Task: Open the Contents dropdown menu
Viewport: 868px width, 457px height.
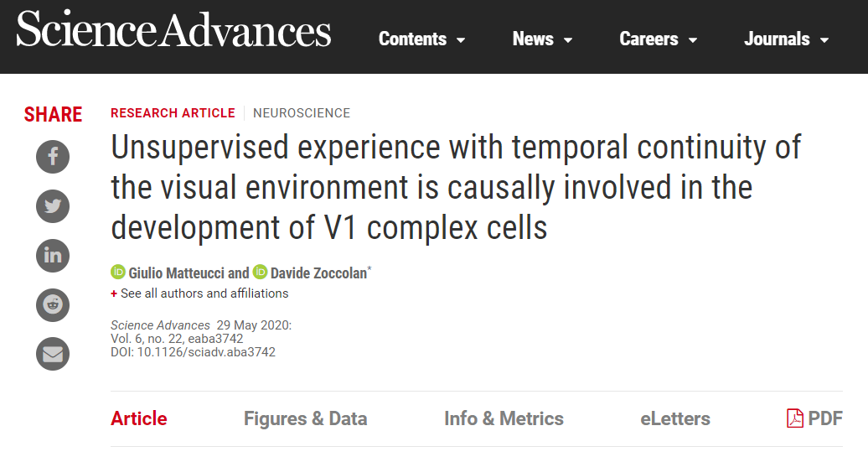Action: click(x=421, y=39)
